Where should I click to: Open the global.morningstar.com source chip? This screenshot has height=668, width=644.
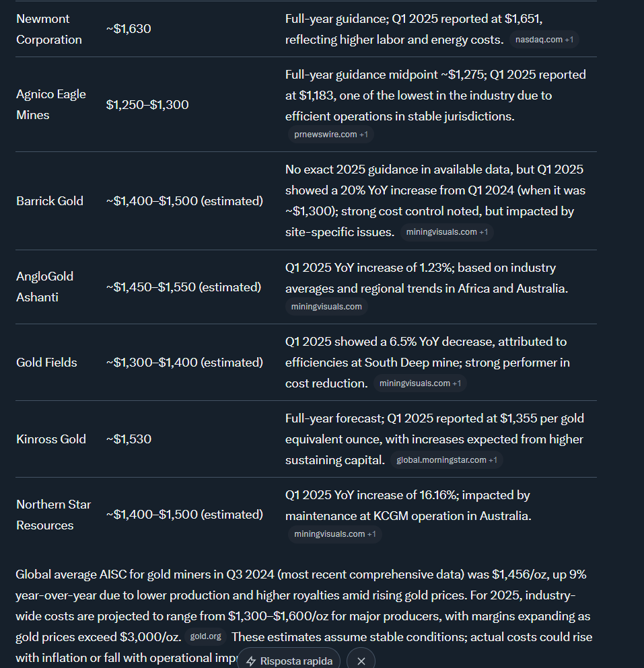click(446, 460)
